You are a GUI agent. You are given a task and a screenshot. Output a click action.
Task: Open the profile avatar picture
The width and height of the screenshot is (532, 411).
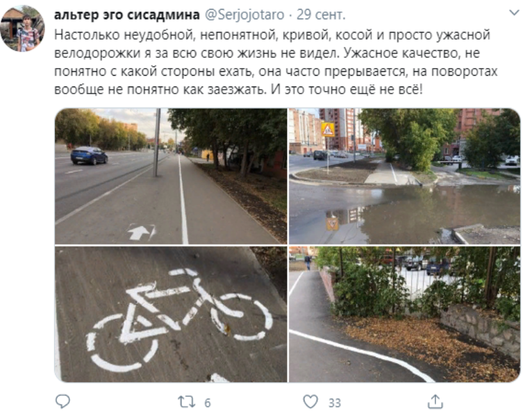[22, 28]
